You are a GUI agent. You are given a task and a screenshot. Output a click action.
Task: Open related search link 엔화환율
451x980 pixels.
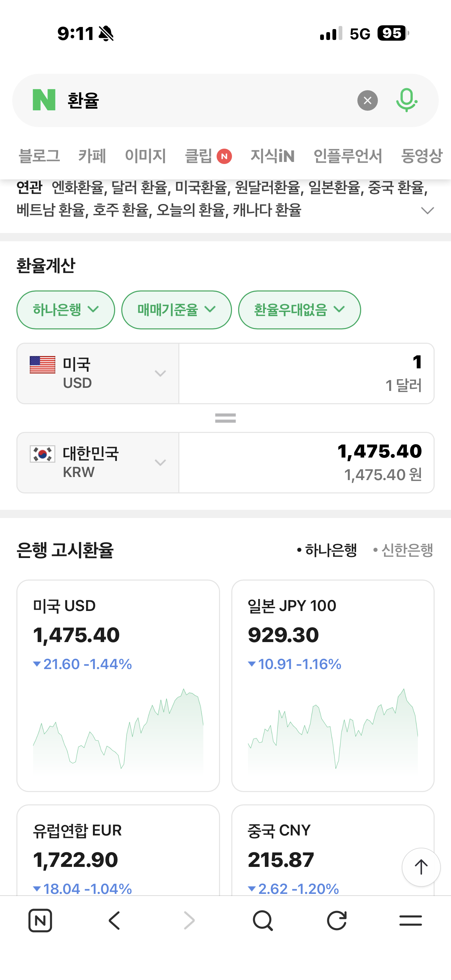click(78, 187)
